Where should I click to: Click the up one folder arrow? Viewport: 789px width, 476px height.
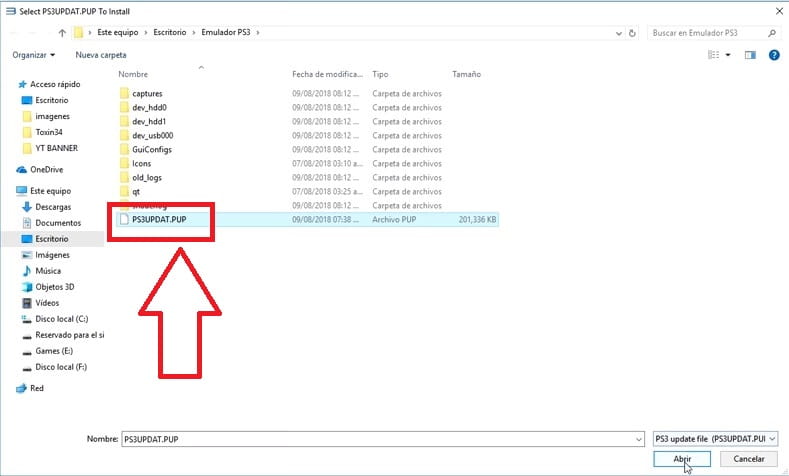point(62,33)
